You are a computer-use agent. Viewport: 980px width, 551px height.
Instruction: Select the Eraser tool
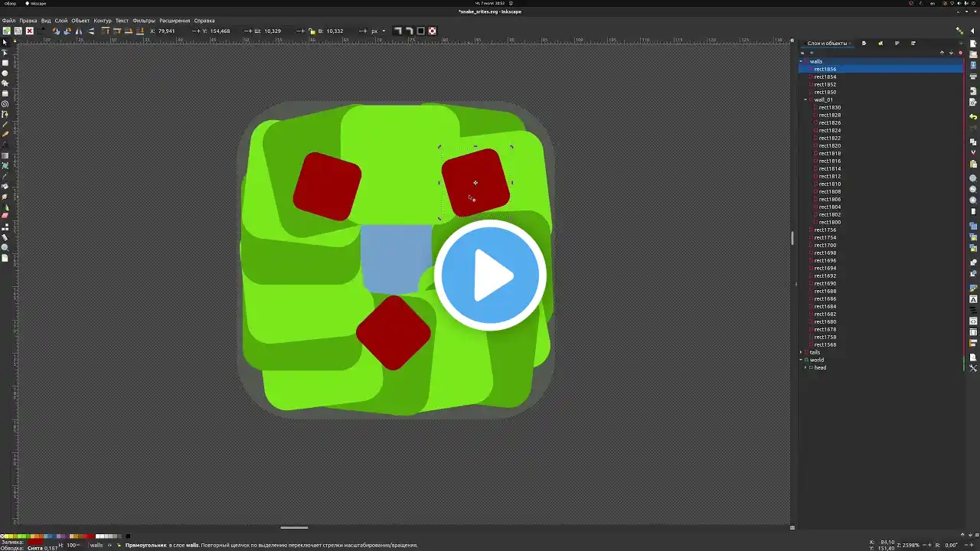(5, 217)
